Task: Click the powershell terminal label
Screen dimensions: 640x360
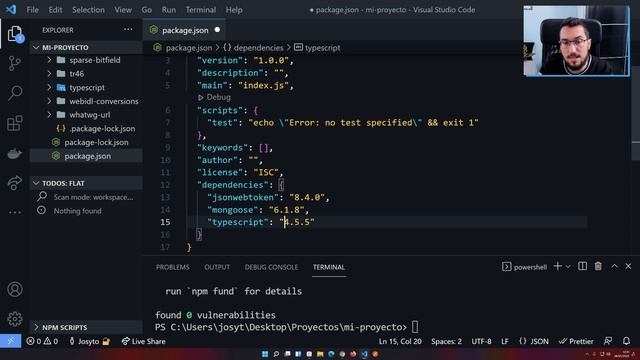Action: tap(524, 267)
